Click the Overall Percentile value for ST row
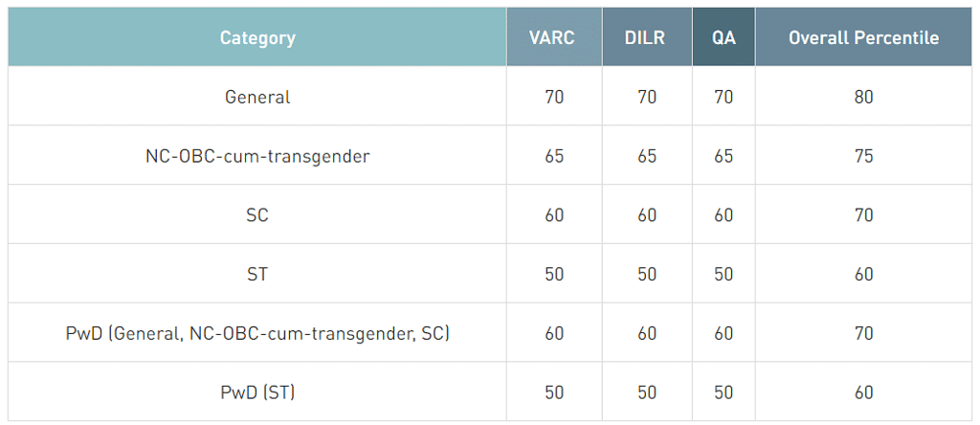Screen dimensions: 980x425 863,275
